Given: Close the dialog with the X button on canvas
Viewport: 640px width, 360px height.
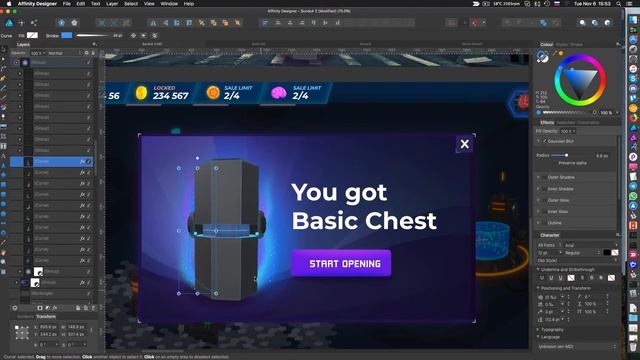Looking at the screenshot, I should pos(464,144).
